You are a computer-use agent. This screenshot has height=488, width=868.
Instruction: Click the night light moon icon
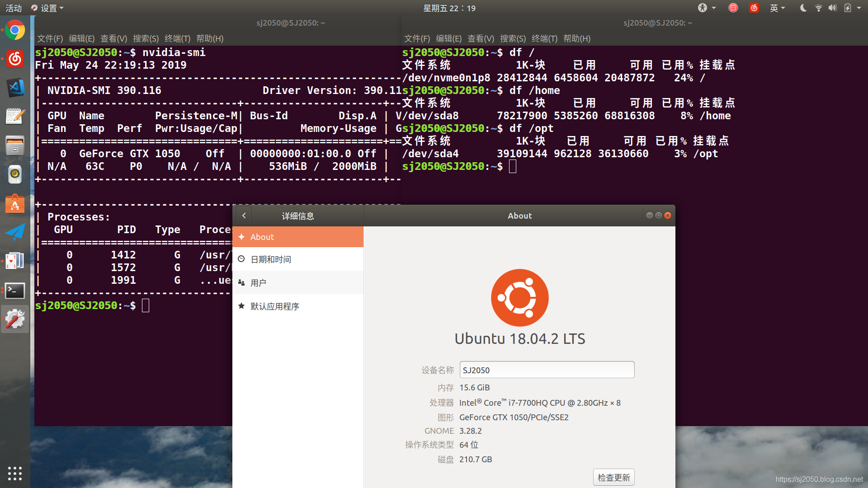(803, 8)
